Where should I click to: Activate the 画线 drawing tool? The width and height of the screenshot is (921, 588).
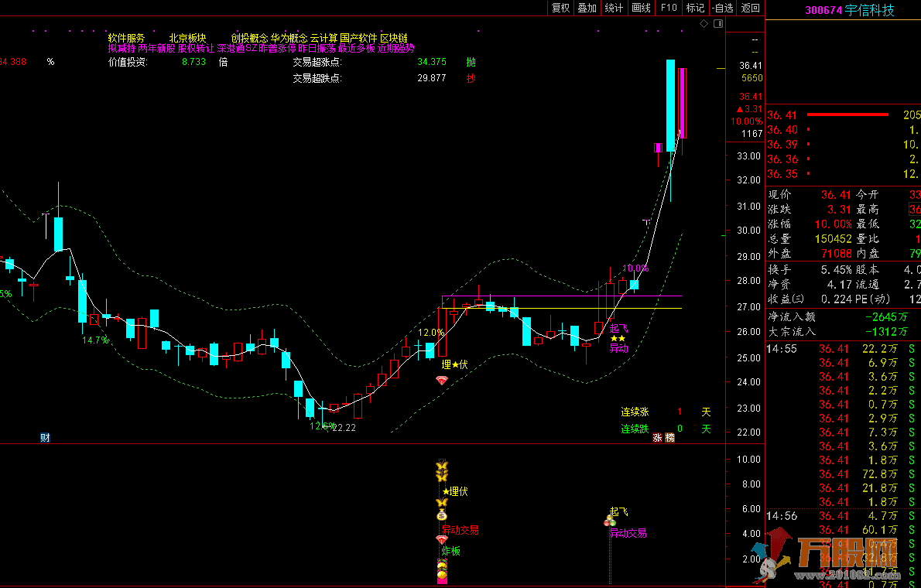coord(641,8)
